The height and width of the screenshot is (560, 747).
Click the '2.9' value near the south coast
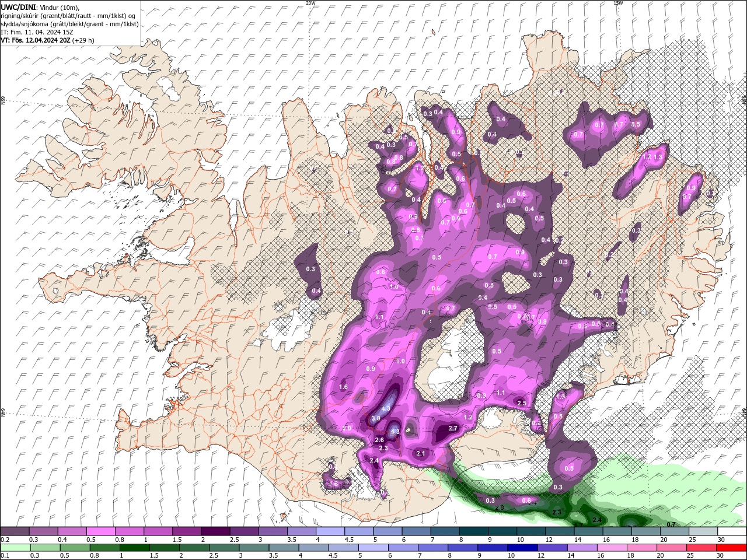500,508
